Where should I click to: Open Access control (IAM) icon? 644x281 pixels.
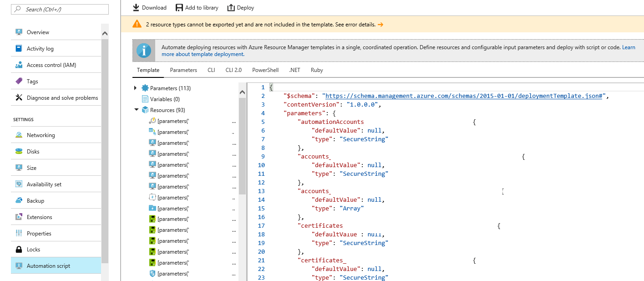(x=19, y=65)
